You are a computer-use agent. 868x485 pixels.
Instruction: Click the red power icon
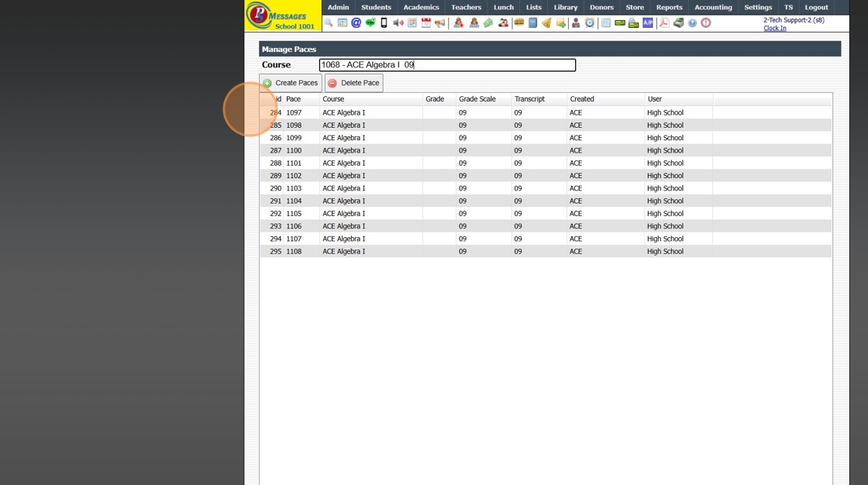tap(706, 23)
